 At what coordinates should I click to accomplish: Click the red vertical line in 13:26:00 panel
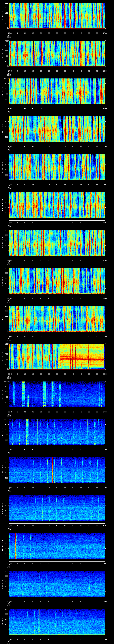coord(99,394)
